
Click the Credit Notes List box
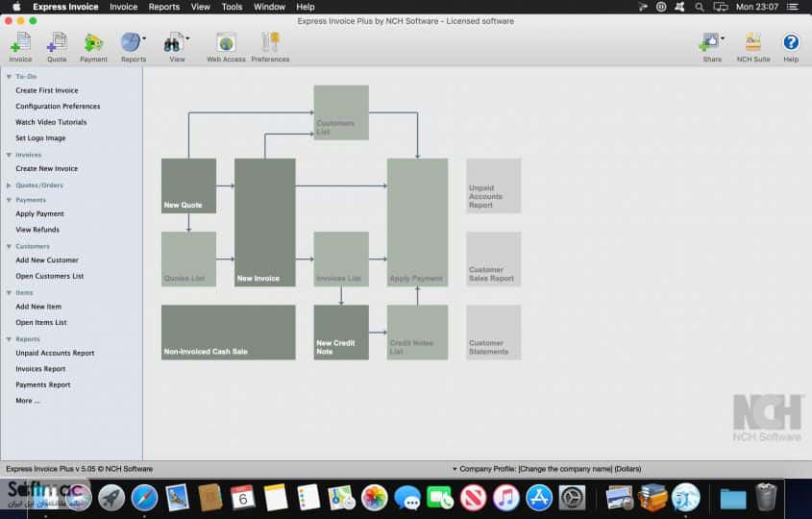tap(417, 332)
